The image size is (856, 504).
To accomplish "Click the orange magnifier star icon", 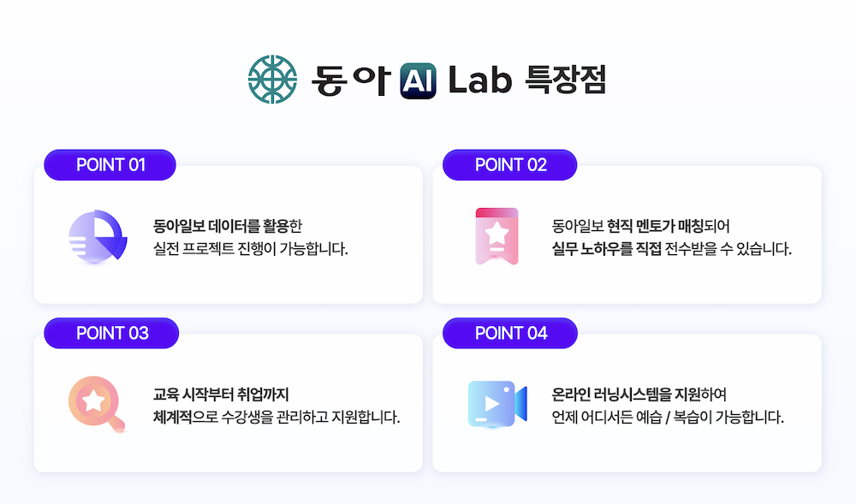I will (x=95, y=402).
